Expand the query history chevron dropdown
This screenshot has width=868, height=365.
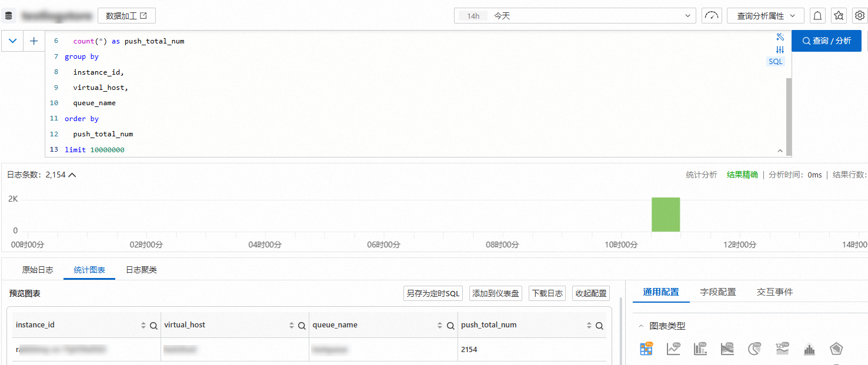click(13, 41)
